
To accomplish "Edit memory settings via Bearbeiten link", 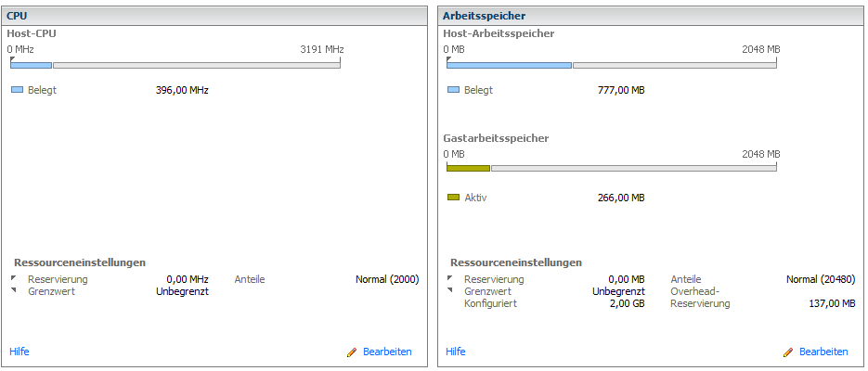I will tap(823, 352).
